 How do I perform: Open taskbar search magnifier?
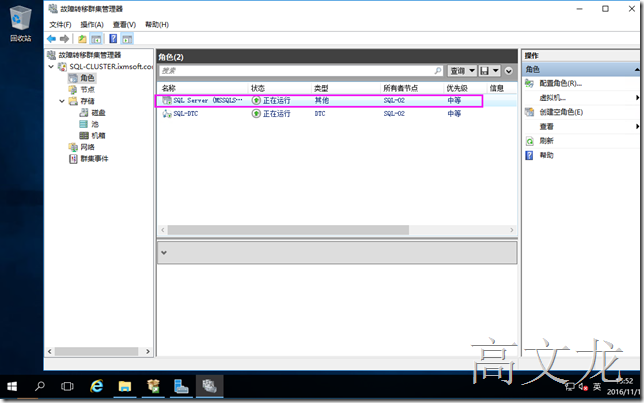coord(40,386)
